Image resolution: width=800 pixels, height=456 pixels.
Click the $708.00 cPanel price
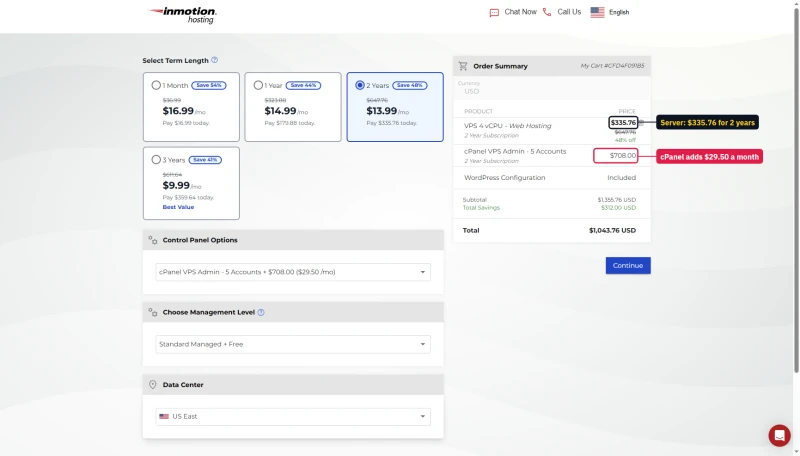pyautogui.click(x=623, y=156)
